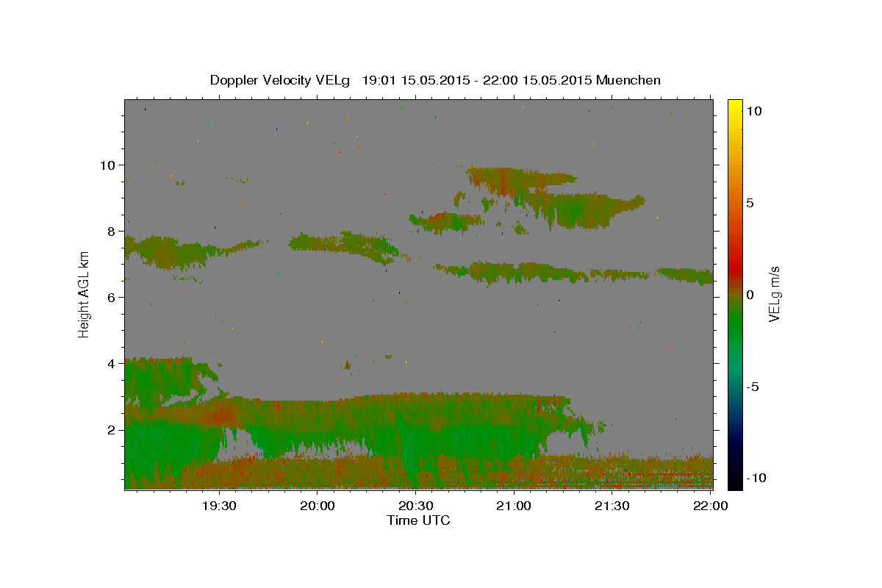Click the height axis label 10
This screenshot has width=882, height=588.
[x=109, y=165]
